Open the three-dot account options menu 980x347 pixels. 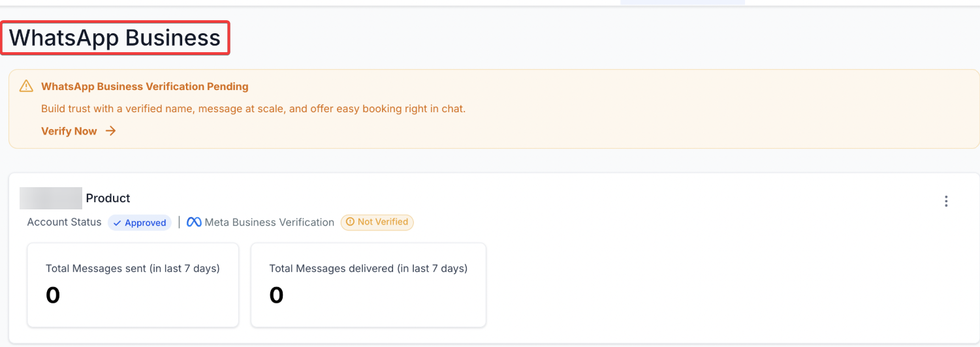946,202
